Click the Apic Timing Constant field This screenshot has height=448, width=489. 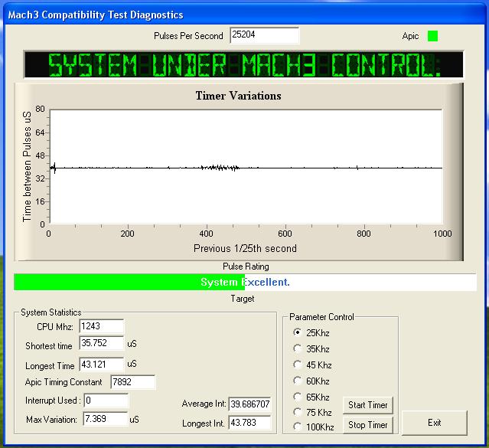click(x=132, y=382)
